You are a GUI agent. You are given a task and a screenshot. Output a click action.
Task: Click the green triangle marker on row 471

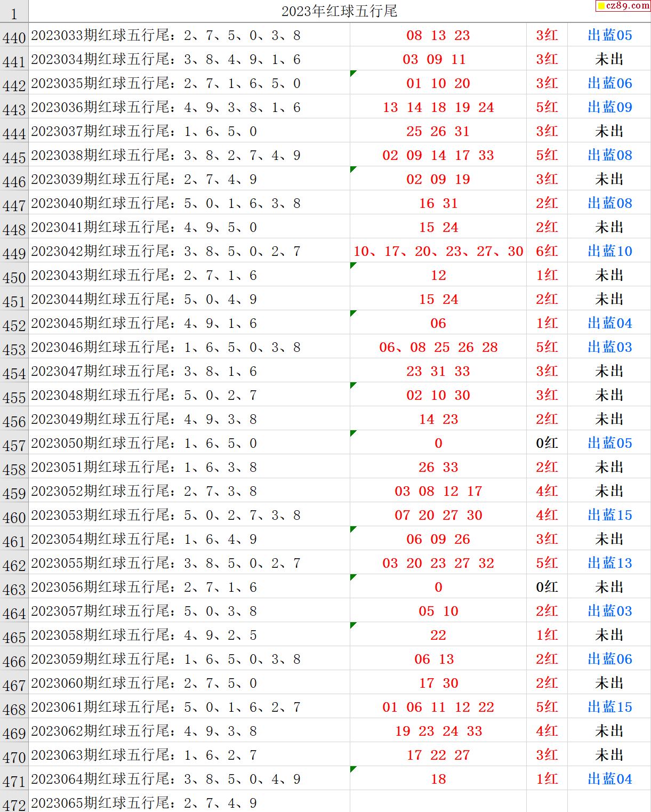click(x=353, y=769)
